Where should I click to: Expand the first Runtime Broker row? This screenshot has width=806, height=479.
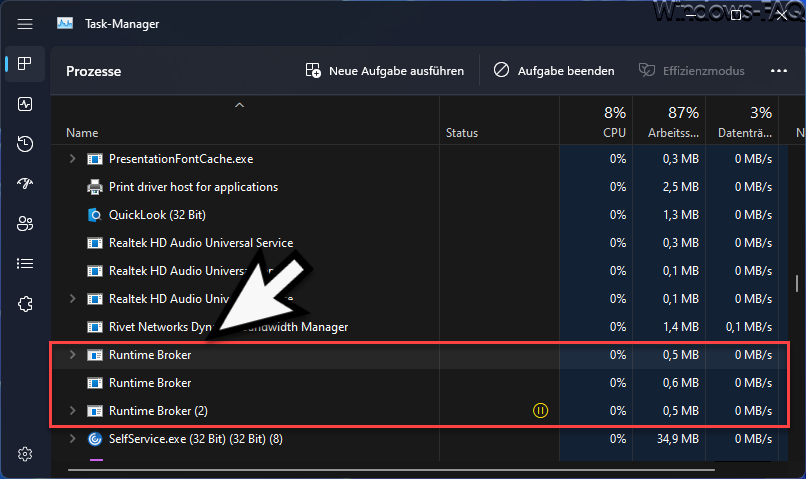click(72, 355)
